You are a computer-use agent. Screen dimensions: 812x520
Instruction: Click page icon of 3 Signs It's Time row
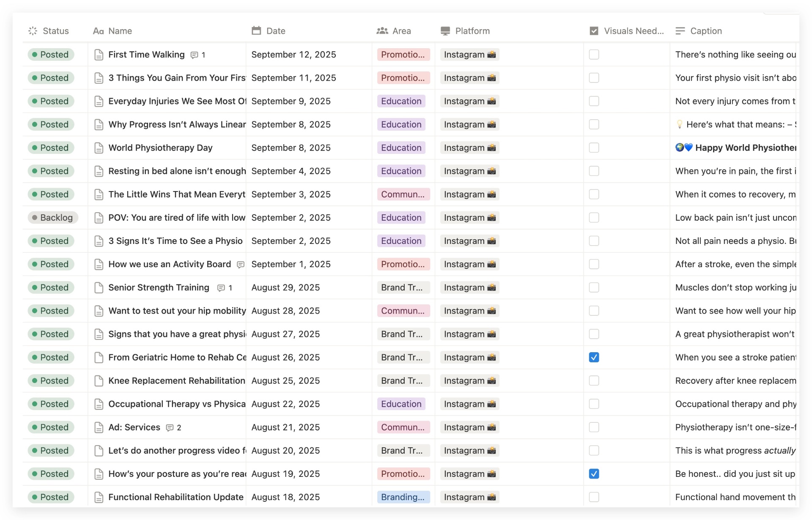99,241
